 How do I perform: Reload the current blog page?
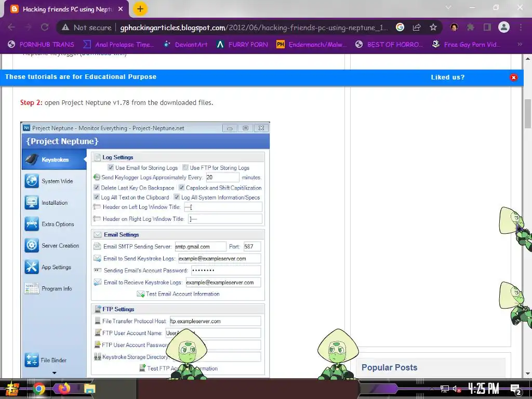[45, 27]
